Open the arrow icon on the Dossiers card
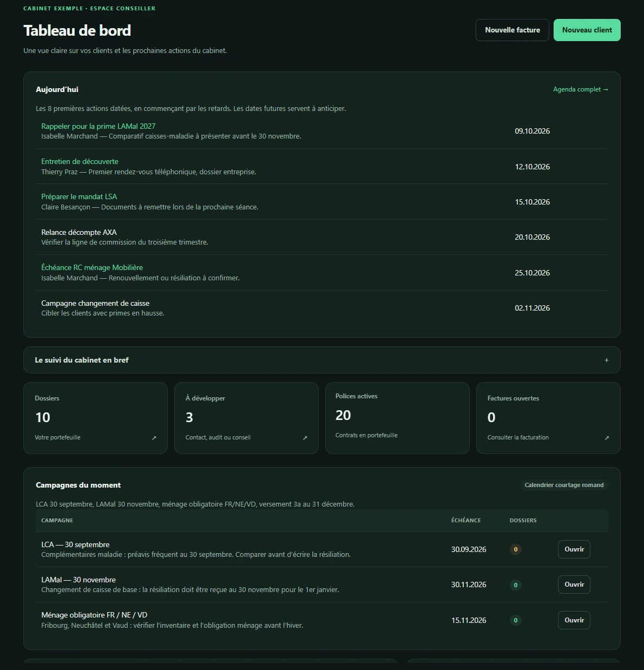This screenshot has height=670, width=644. 154,438
